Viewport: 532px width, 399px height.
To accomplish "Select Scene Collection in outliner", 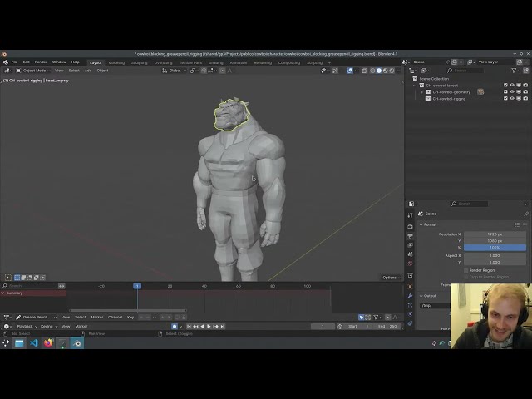I will [434, 79].
